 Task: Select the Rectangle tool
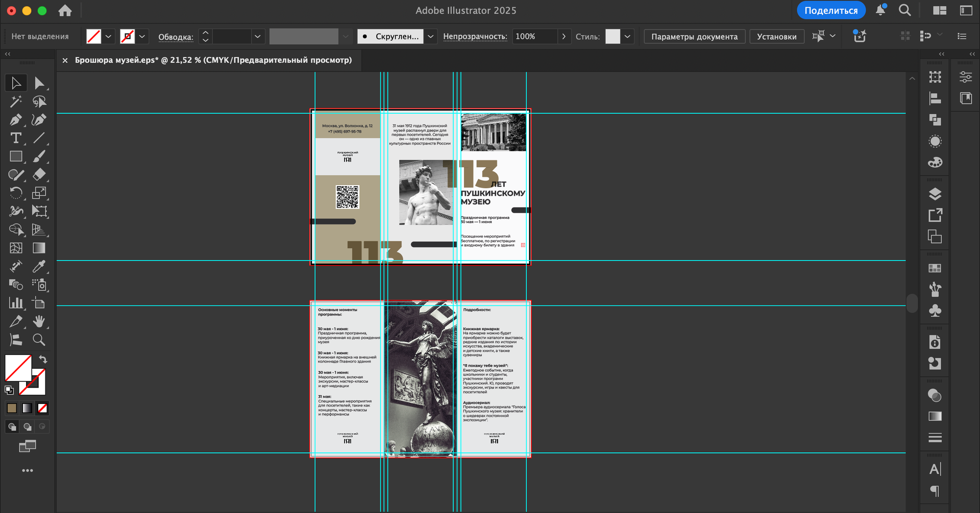click(16, 157)
